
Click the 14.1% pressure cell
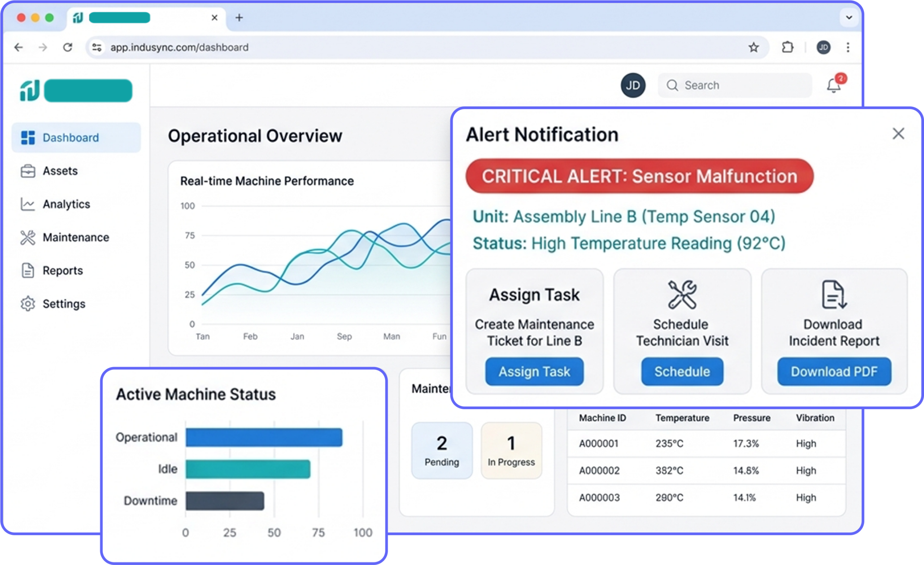point(744,498)
